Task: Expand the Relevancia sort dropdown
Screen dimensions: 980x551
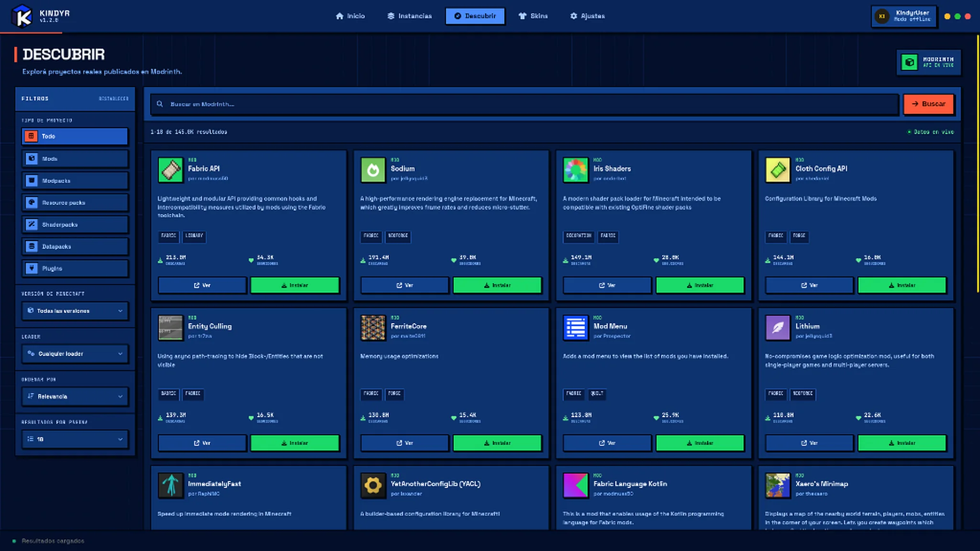Action: [x=75, y=397]
